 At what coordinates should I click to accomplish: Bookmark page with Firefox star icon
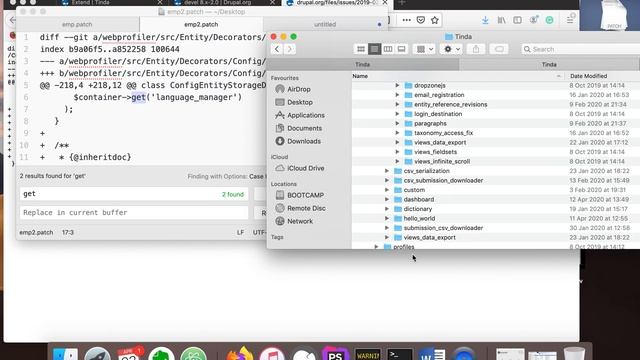pos(435,20)
